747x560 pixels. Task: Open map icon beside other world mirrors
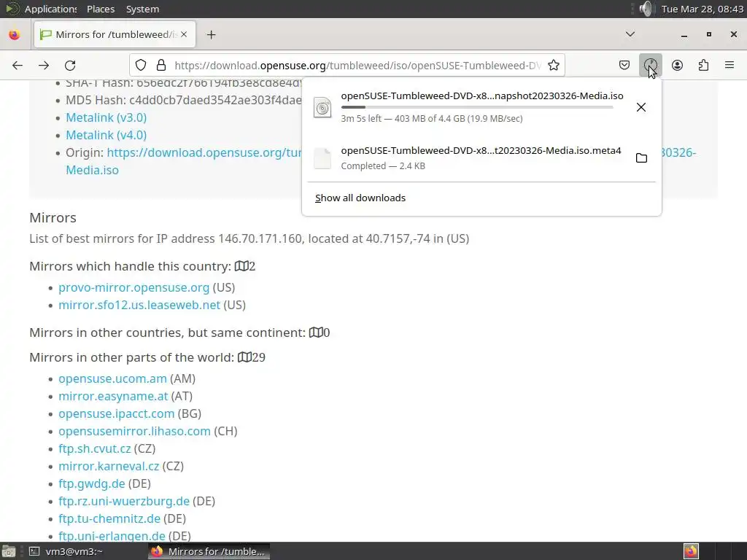tap(244, 357)
